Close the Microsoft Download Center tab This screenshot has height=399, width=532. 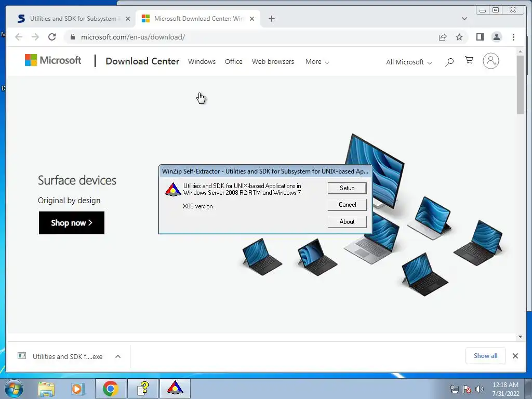click(252, 19)
